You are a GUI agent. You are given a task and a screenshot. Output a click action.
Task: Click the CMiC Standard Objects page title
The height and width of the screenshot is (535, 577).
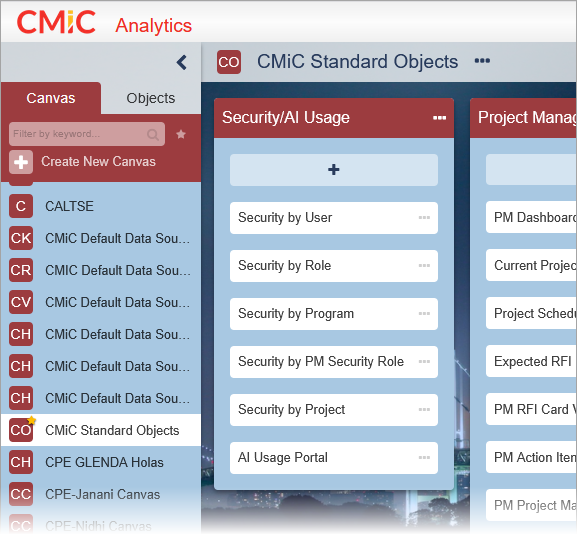(x=357, y=61)
